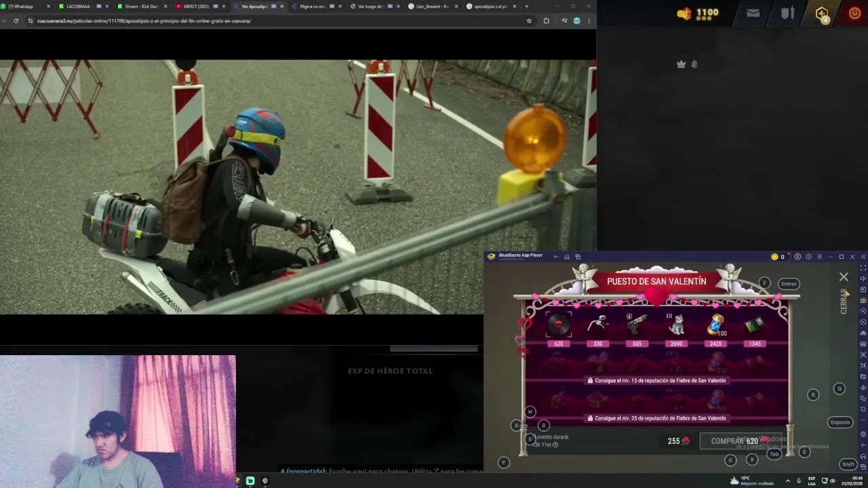Click the taskbar volume speaker icon
868x488 pixels.
[x=833, y=481]
